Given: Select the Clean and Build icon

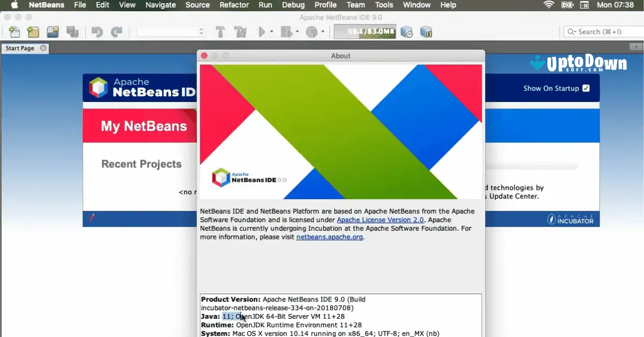Looking at the screenshot, I should (239, 32).
